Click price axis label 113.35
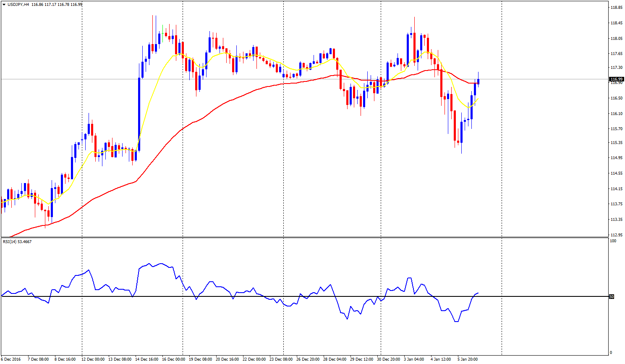The width and height of the screenshot is (625, 364). [616, 220]
